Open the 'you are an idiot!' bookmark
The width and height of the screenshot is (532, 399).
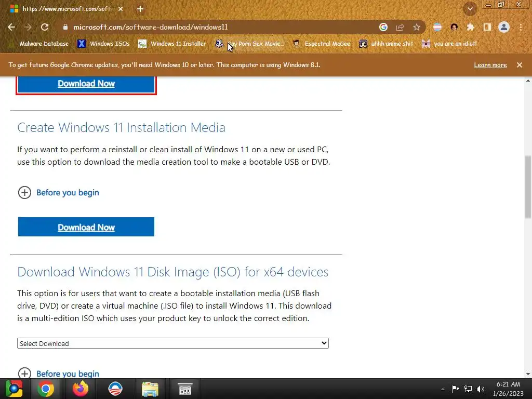click(449, 44)
